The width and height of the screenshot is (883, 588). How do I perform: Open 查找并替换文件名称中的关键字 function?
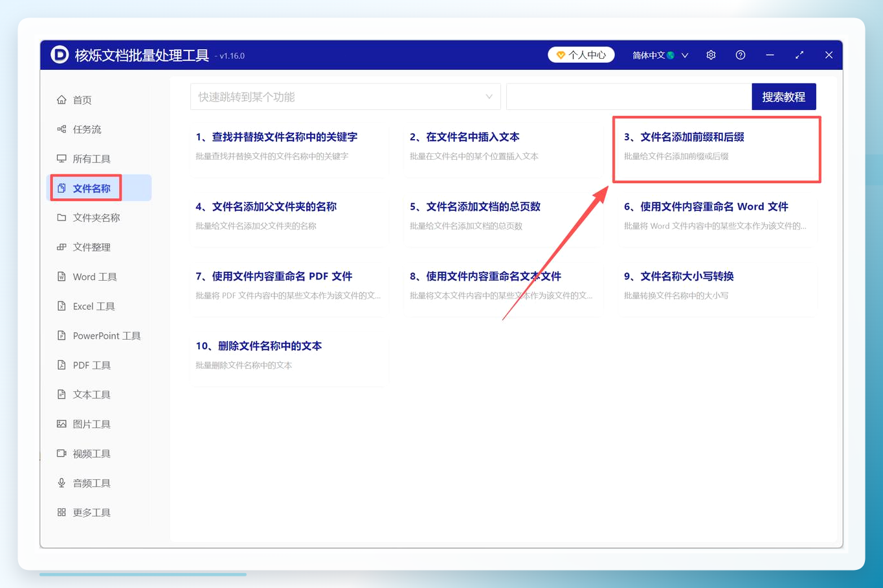(289, 149)
